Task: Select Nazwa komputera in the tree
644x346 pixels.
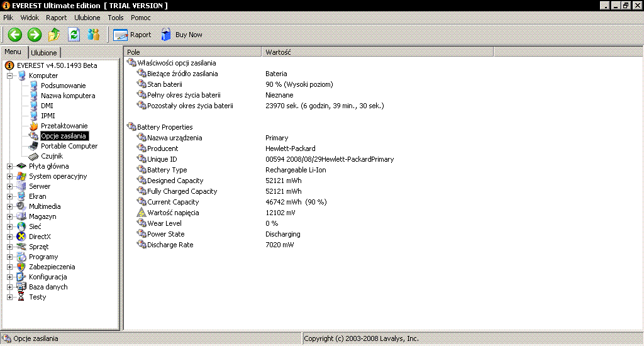Action: (68, 96)
